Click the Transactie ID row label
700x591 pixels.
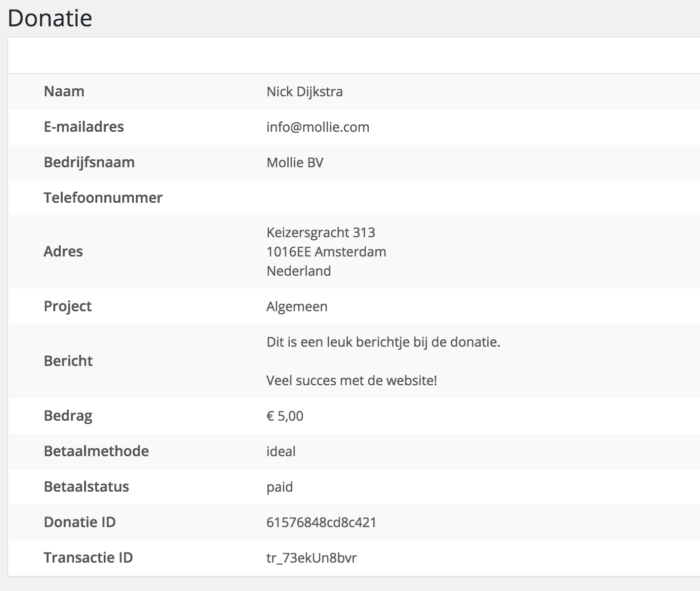point(88,558)
